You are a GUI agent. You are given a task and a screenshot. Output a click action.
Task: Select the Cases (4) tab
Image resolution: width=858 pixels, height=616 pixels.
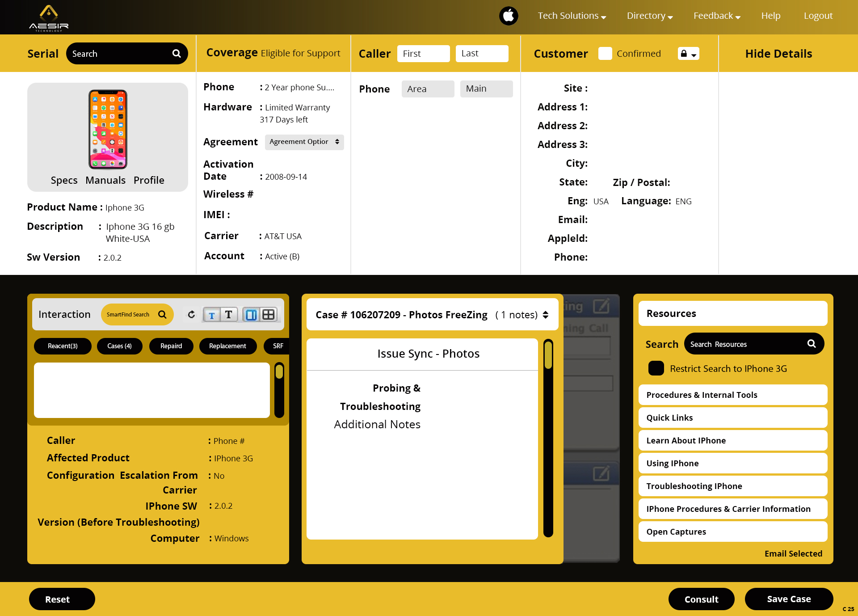click(119, 346)
